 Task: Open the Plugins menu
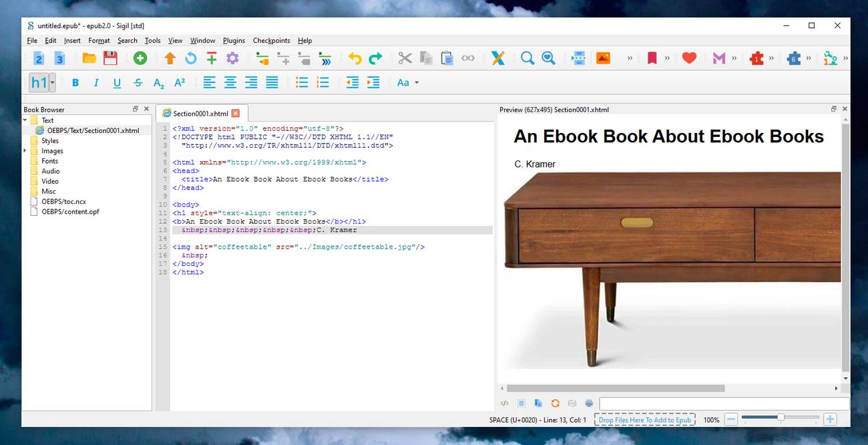click(x=234, y=41)
